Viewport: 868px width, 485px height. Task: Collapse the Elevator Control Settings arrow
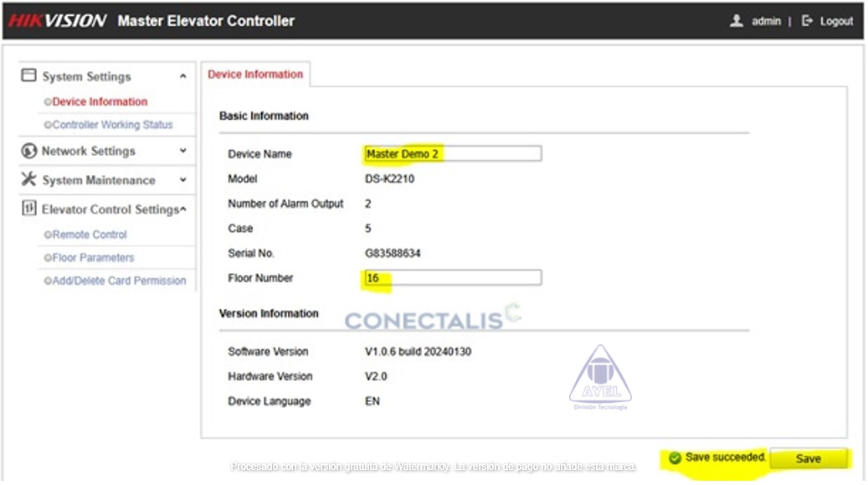(182, 209)
